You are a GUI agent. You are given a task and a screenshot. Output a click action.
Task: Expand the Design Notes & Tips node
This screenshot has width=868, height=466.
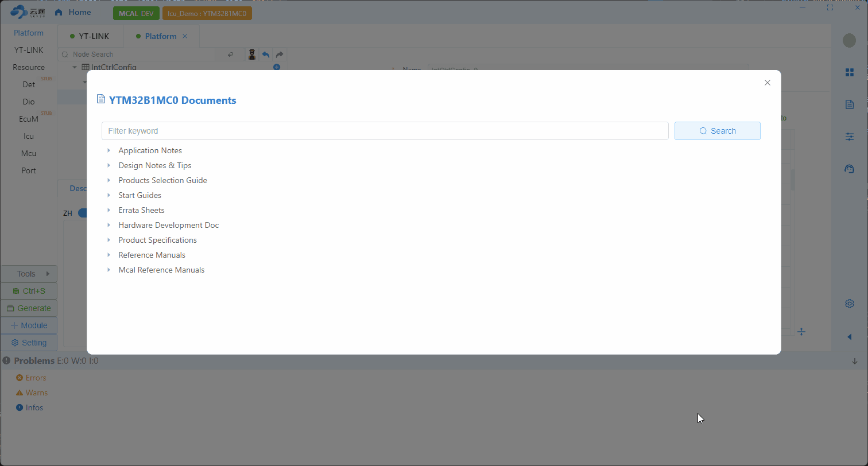click(x=108, y=165)
